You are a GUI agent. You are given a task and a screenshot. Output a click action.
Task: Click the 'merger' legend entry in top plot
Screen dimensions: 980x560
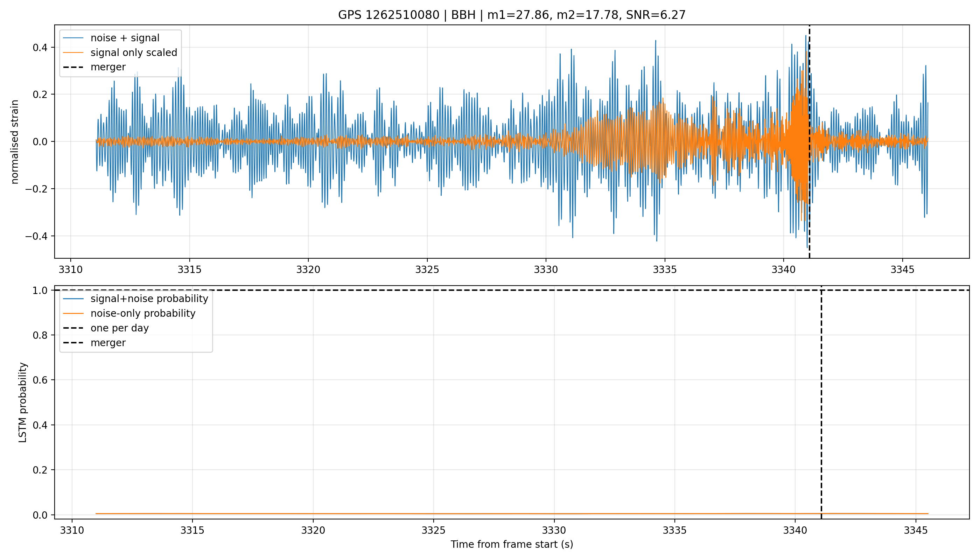[x=108, y=67]
